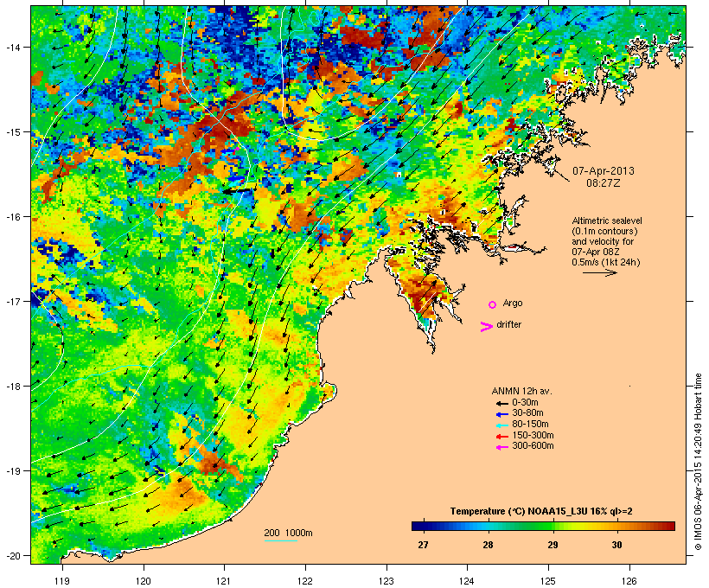Click the Temperature NOAA15_L3U title
The height and width of the screenshot is (588, 709).
pos(541,512)
